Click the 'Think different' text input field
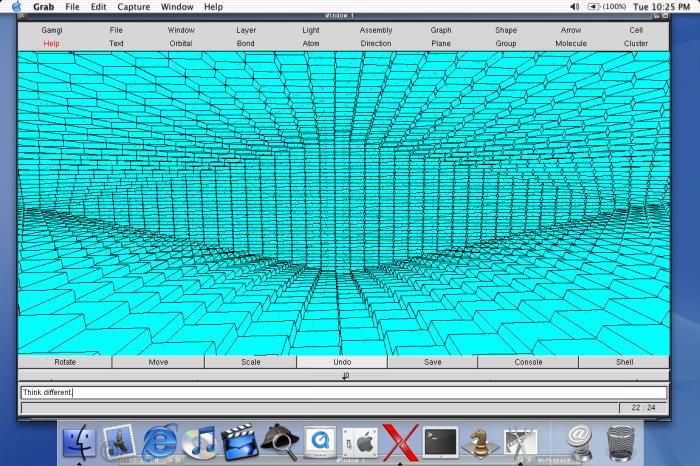This screenshot has height=466, width=700. [343, 393]
